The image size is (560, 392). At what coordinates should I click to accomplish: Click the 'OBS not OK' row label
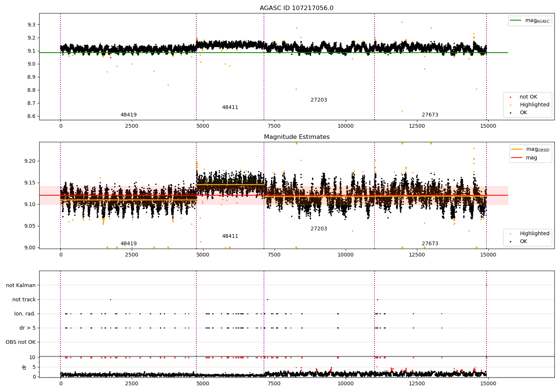coord(21,342)
